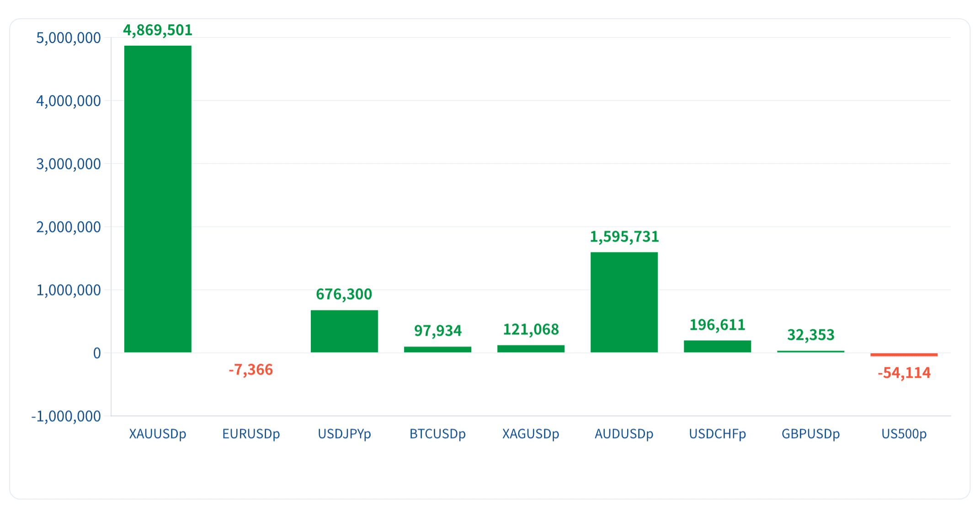This screenshot has width=980, height=518.
Task: Click the -7,366 value label
Action: pos(250,370)
